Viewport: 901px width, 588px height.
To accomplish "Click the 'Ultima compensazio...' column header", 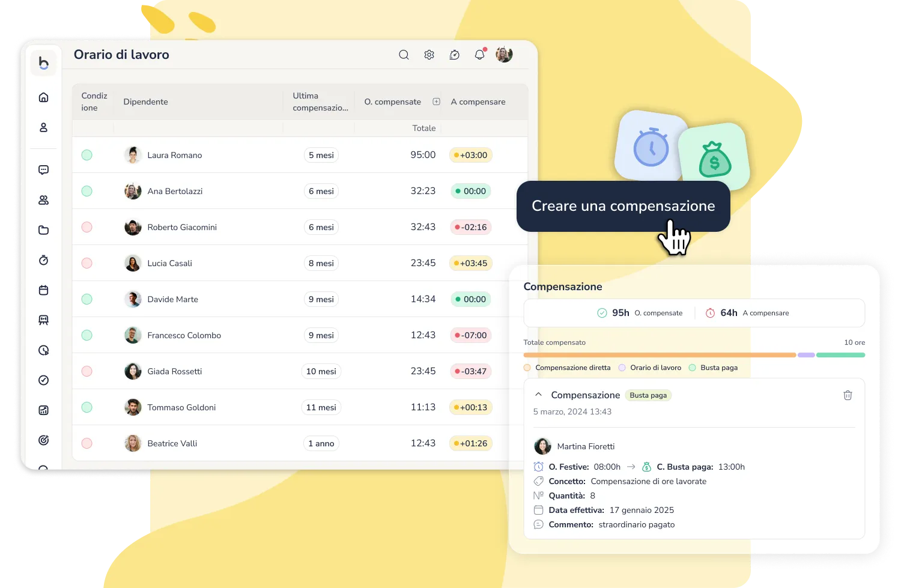I will [x=320, y=102].
